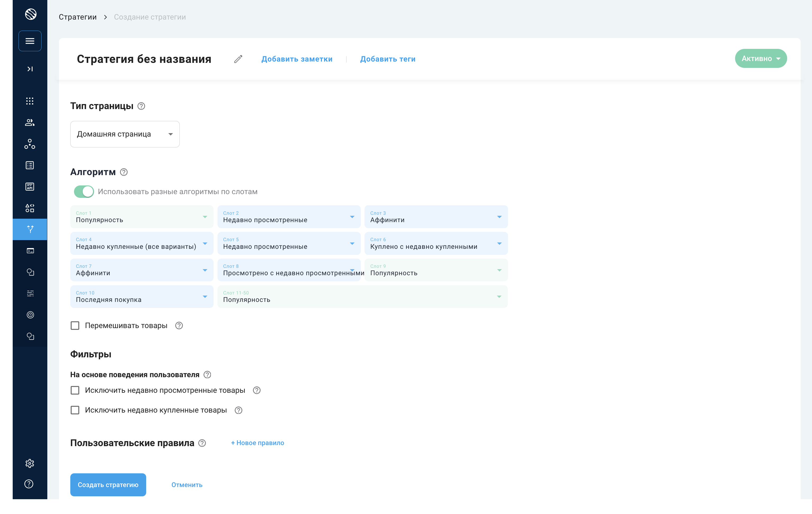Image resolution: width=812 pixels, height=514 pixels.
Task: Open the Активно status dropdown
Action: click(761, 59)
